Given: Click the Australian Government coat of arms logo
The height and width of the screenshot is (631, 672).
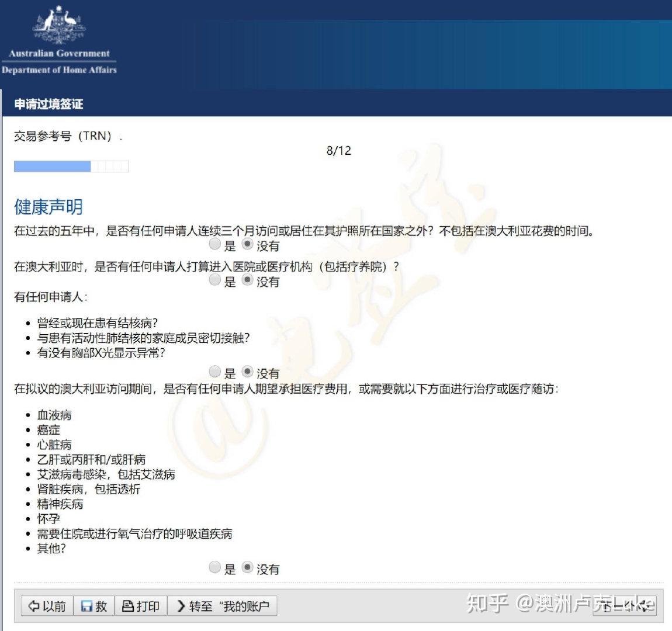Looking at the screenshot, I should (x=59, y=24).
